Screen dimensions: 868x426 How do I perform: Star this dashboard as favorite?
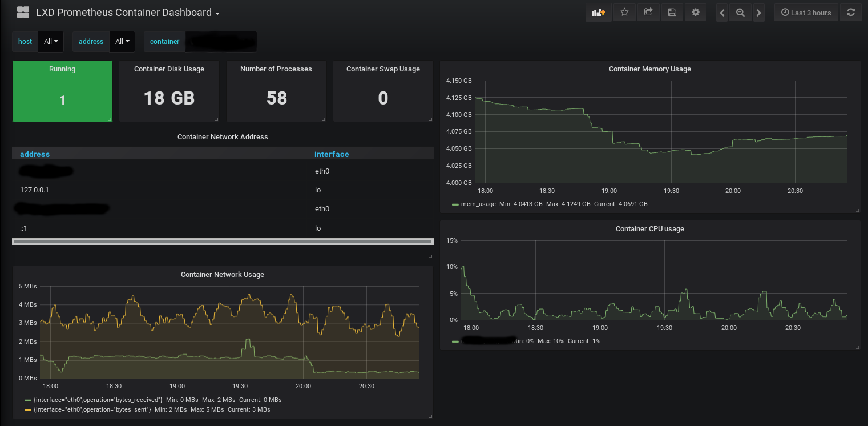coord(624,13)
